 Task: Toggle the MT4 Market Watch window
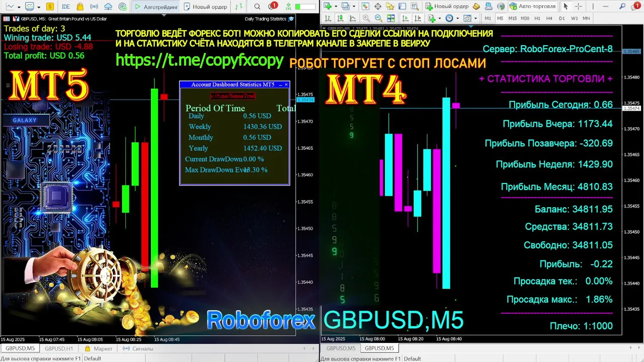(x=365, y=6)
